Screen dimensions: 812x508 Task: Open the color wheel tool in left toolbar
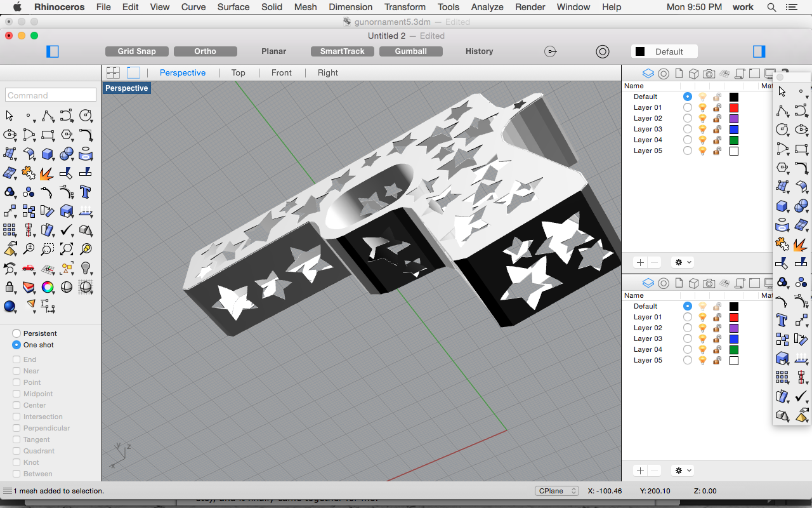click(x=48, y=287)
